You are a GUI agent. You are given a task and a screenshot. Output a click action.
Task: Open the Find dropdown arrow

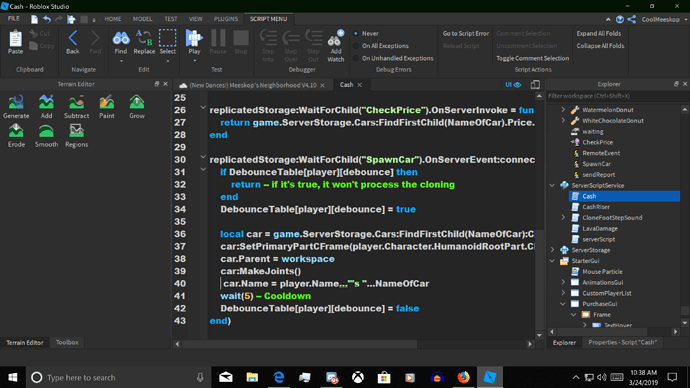pos(121,61)
